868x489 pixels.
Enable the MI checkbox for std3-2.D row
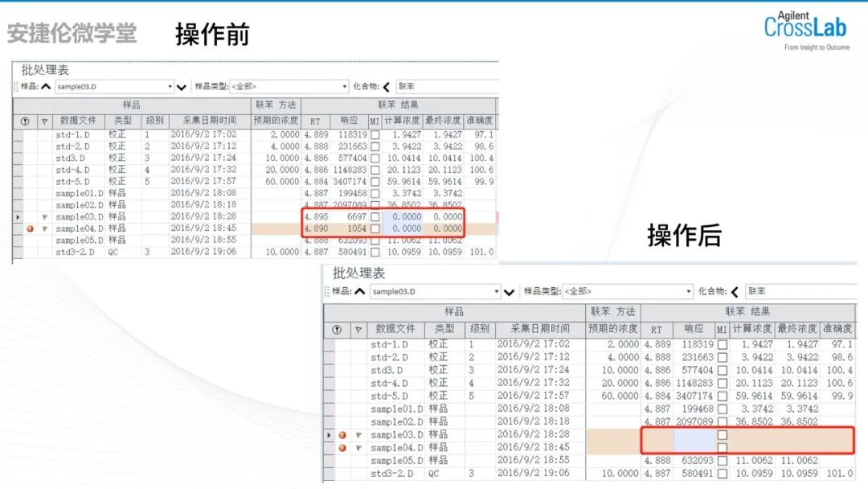pyautogui.click(x=374, y=253)
